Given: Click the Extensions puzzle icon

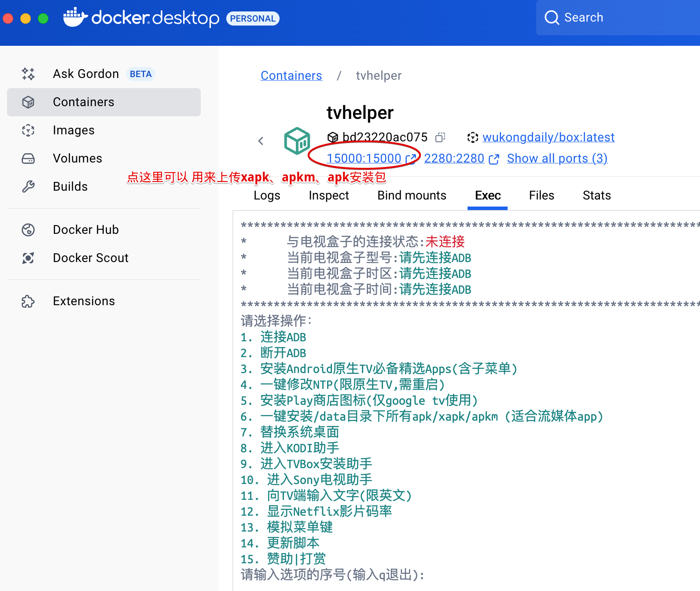Looking at the screenshot, I should (28, 301).
